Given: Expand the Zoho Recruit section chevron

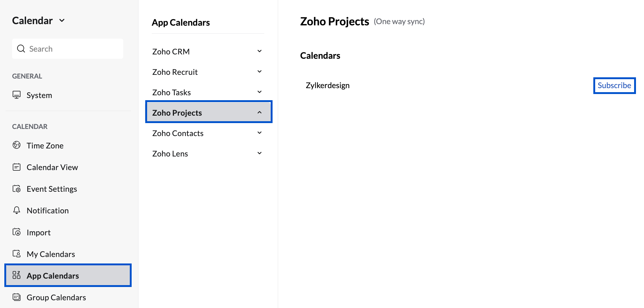Looking at the screenshot, I should [x=260, y=71].
